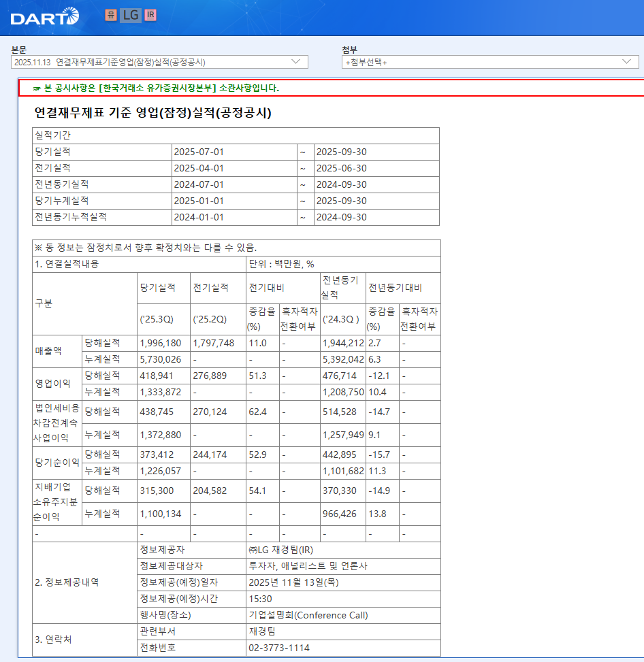Open the 본문 document dropdown
This screenshot has height=662, width=644.
coord(159,62)
